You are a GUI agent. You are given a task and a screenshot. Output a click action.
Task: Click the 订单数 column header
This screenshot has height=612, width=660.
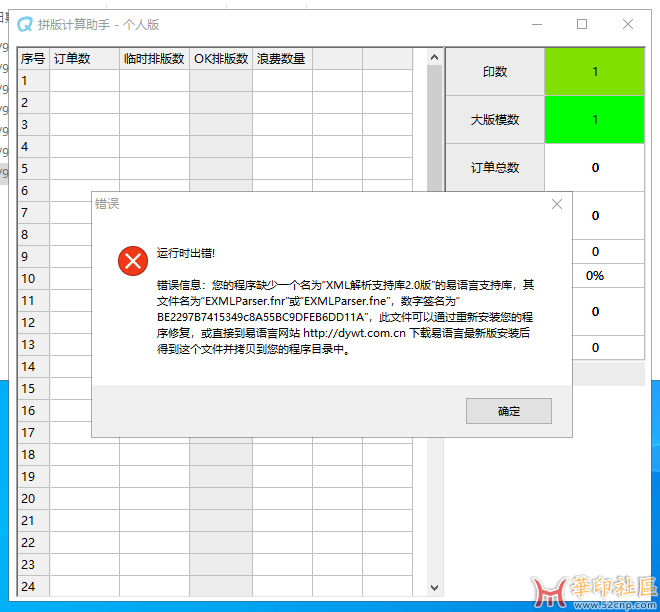pos(84,59)
